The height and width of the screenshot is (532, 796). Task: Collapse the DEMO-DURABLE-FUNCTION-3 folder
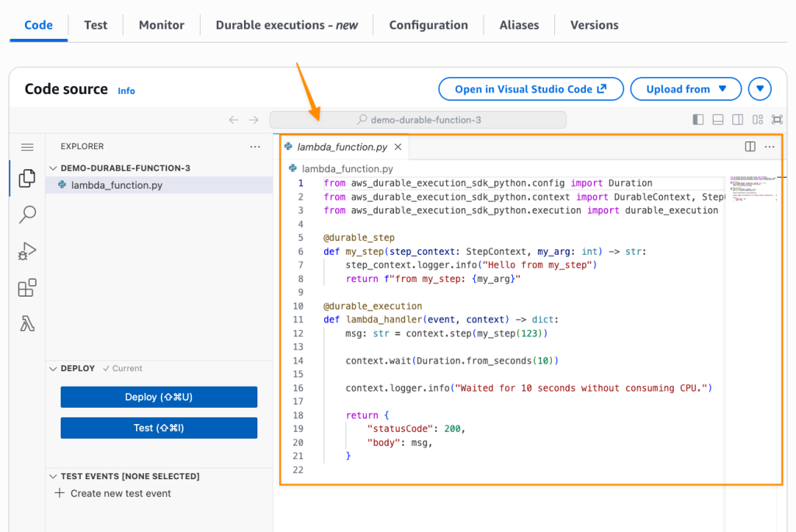click(53, 167)
